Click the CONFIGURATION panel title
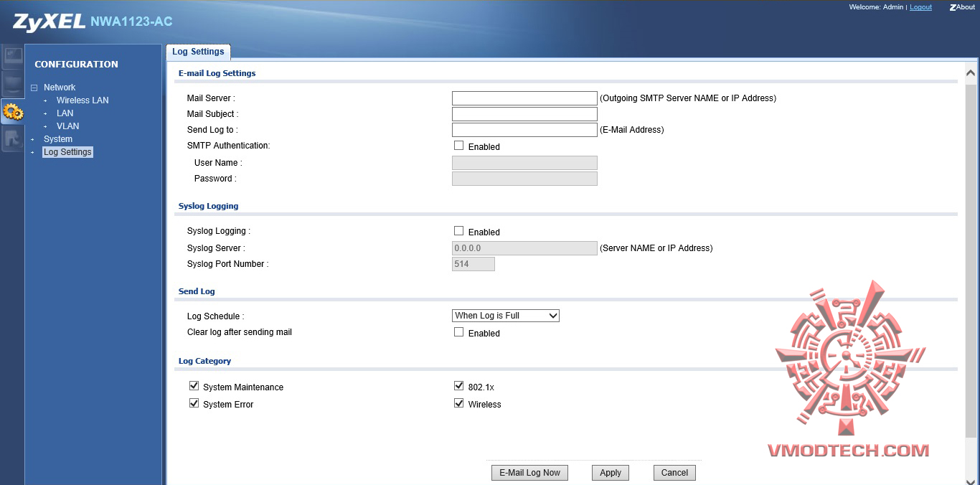 click(x=76, y=64)
